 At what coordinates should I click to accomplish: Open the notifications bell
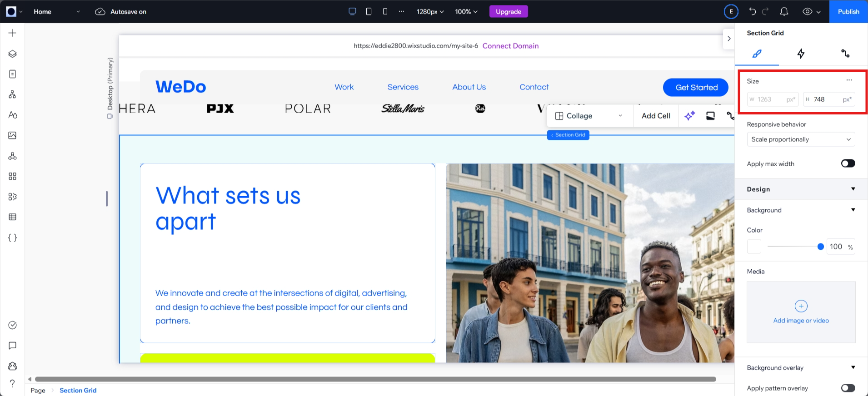(784, 11)
